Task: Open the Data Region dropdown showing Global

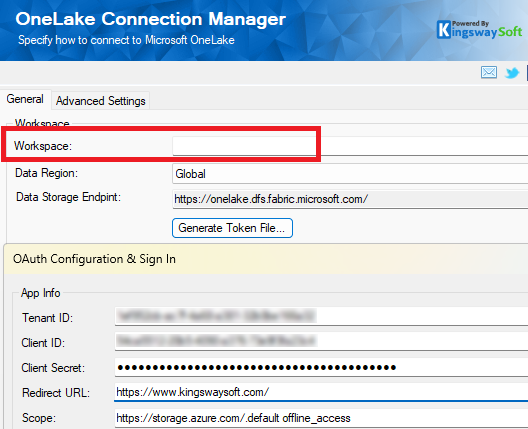Action: 350,174
